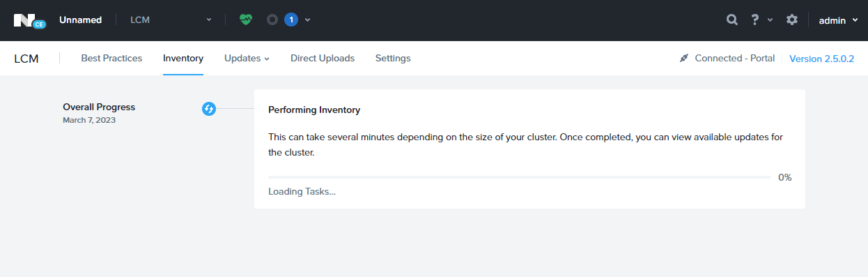Open the help question mark icon
This screenshot has height=277, width=868.
754,20
